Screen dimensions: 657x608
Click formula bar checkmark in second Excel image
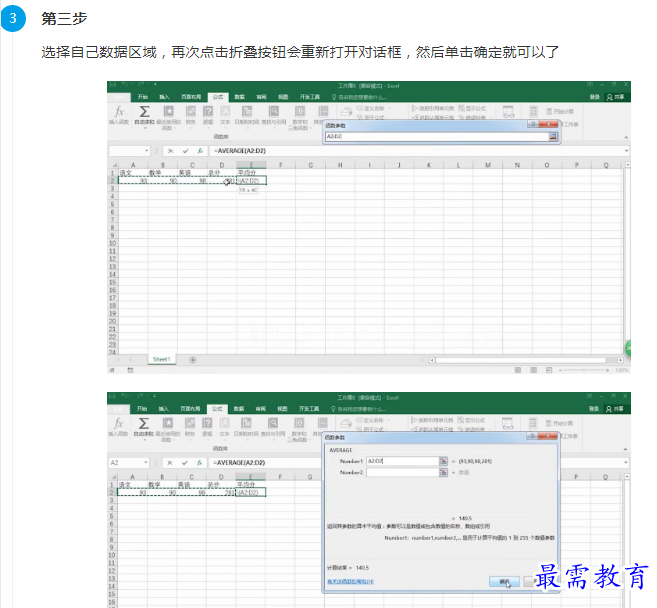pyautogui.click(x=184, y=463)
